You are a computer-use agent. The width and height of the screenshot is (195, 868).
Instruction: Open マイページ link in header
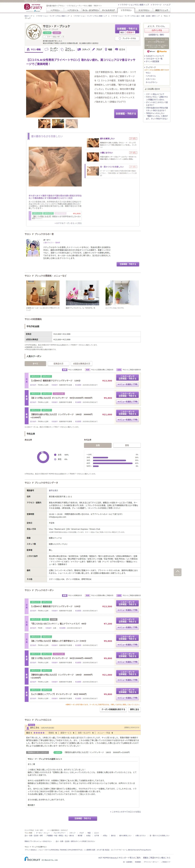157,5
